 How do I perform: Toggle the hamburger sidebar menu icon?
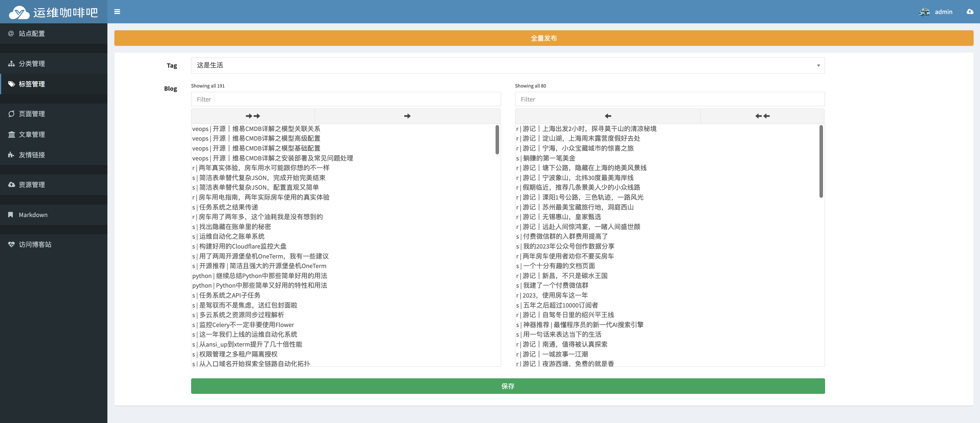[x=117, y=12]
